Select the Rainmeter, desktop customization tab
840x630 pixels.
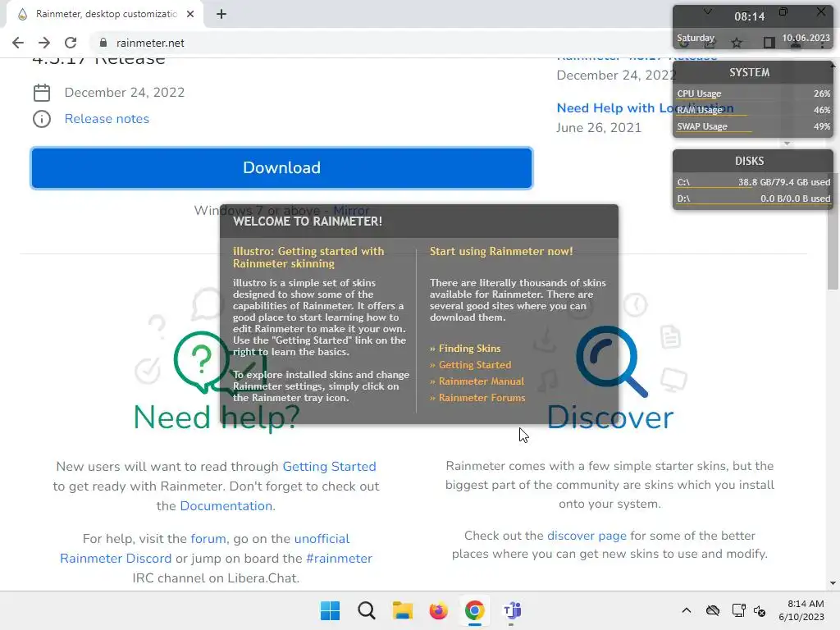pos(106,14)
